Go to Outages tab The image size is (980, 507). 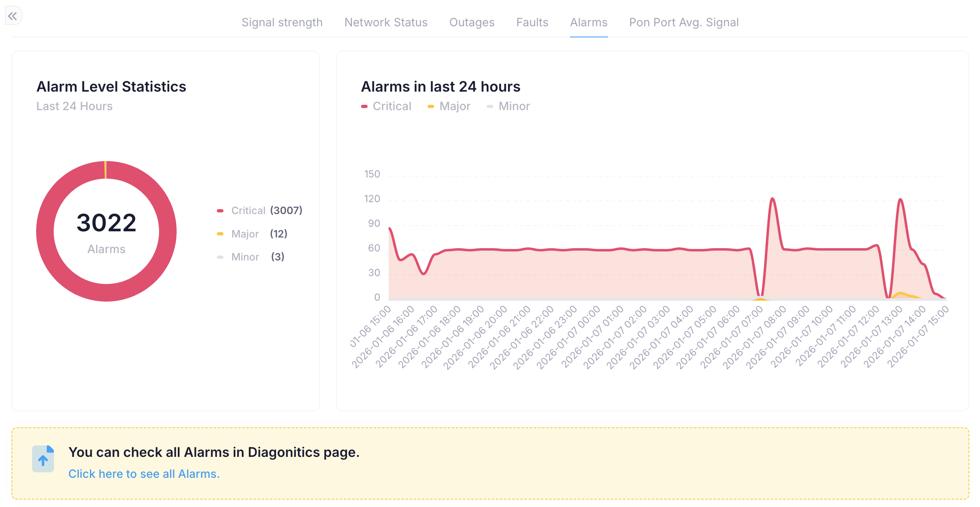pos(472,22)
